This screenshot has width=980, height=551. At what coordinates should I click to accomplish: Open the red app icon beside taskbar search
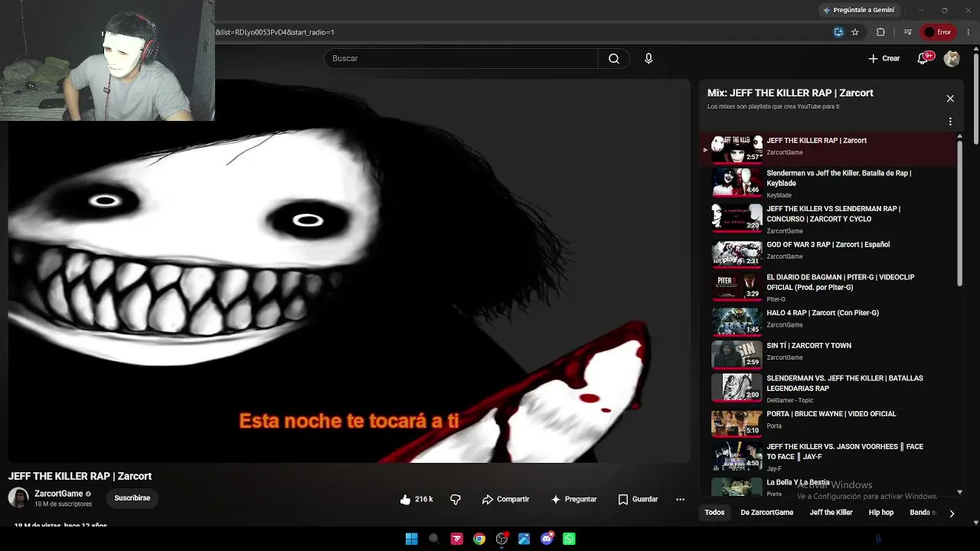click(456, 539)
